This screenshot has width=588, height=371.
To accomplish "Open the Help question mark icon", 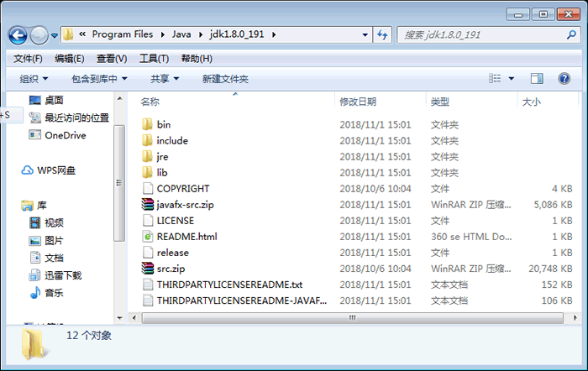I will coord(564,79).
